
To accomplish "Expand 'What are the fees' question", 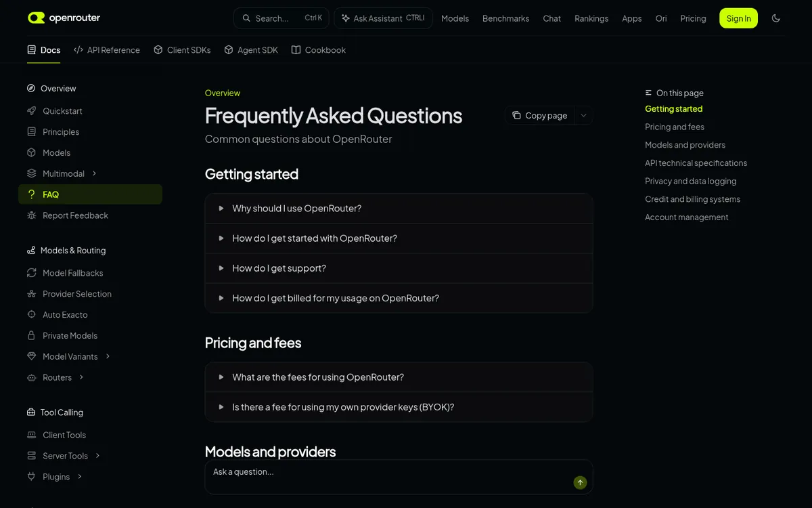I will click(x=399, y=377).
